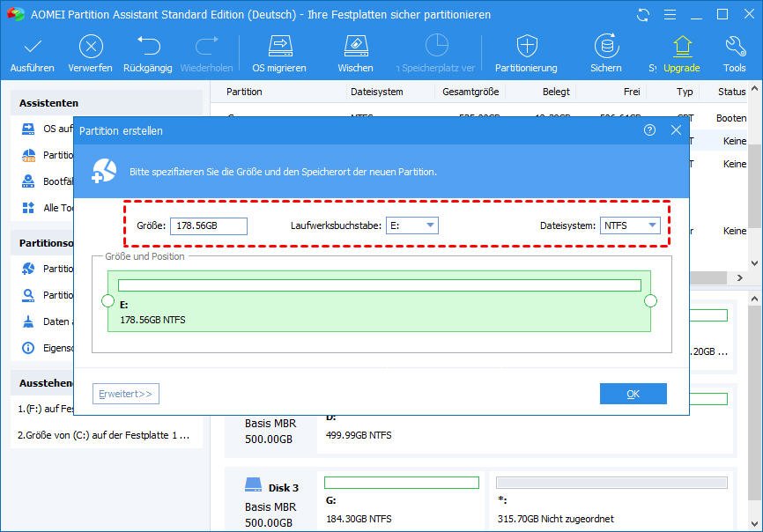Click pending operation 2 Größe von (C:)
This screenshot has height=532, width=763.
(x=104, y=435)
